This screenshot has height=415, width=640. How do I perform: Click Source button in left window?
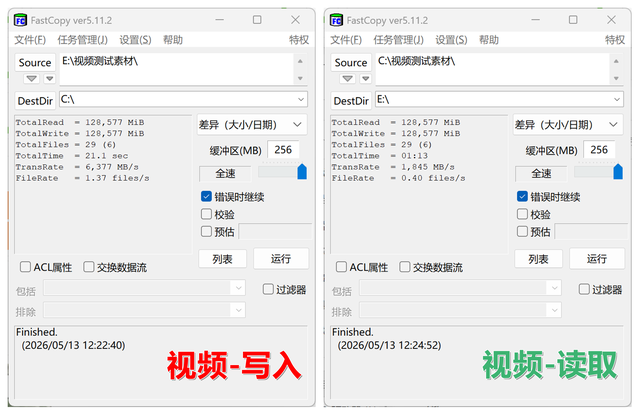pos(35,62)
